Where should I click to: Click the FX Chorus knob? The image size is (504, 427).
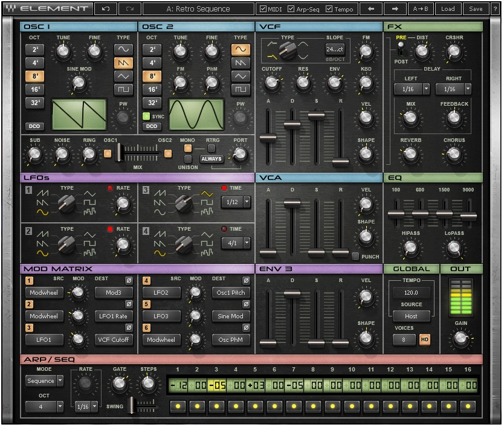click(454, 154)
